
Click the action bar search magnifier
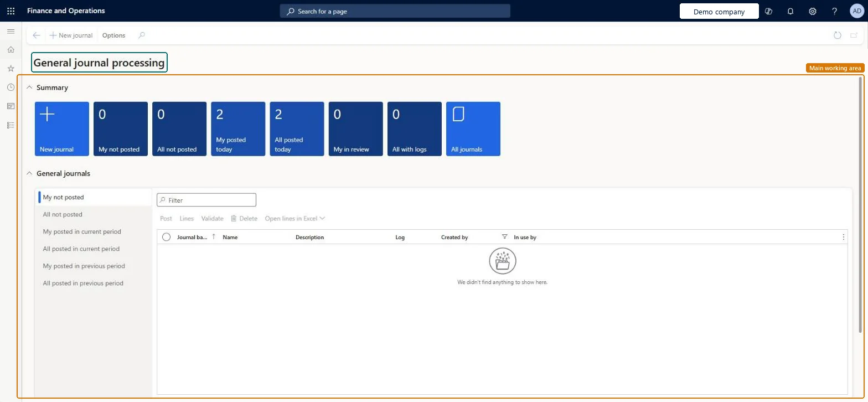click(x=142, y=35)
